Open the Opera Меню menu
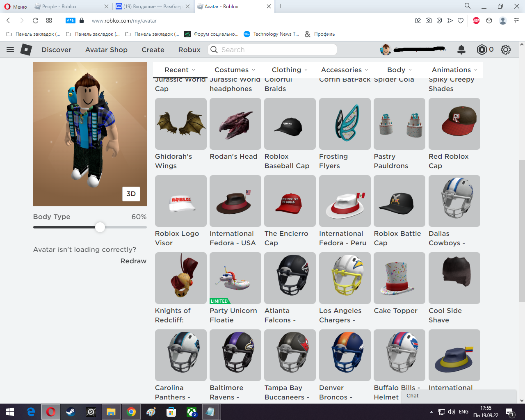This screenshot has height=420, width=525. (16, 7)
